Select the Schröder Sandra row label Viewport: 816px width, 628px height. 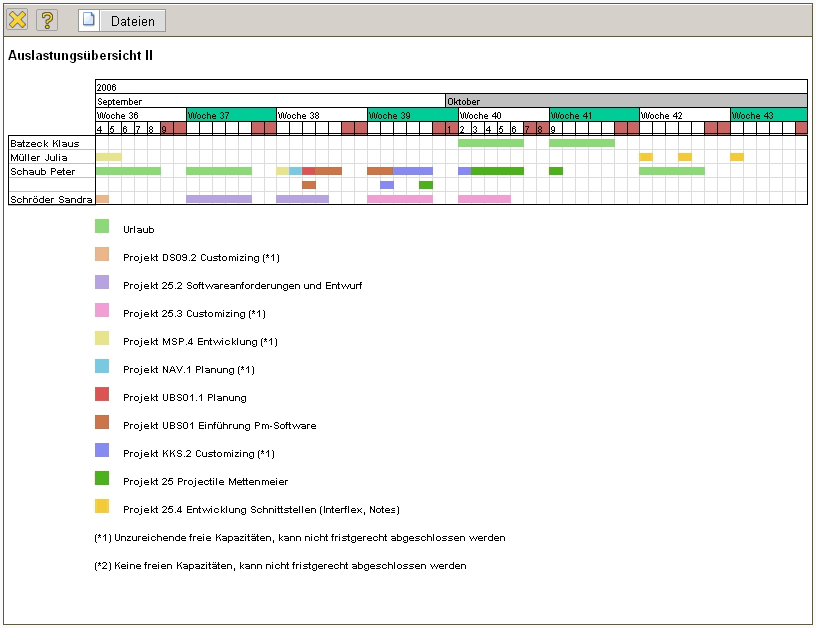point(51,199)
